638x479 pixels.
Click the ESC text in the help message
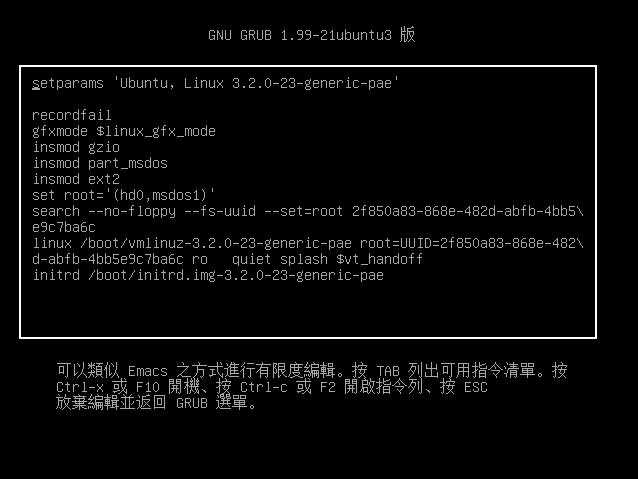pos(476,387)
